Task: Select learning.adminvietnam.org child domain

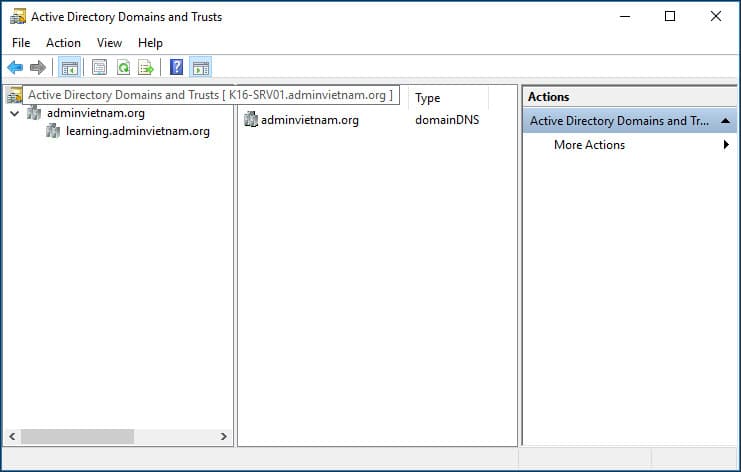Action: point(138,131)
